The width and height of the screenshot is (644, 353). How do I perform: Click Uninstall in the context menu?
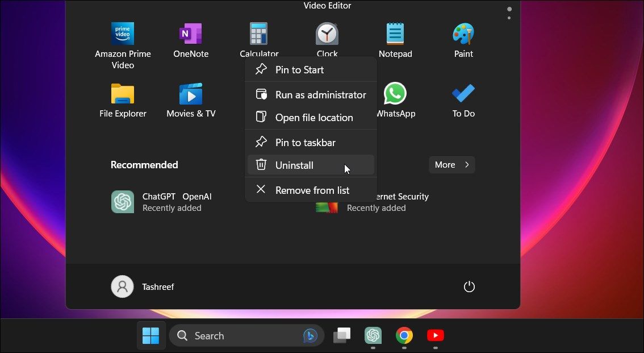[x=294, y=165]
